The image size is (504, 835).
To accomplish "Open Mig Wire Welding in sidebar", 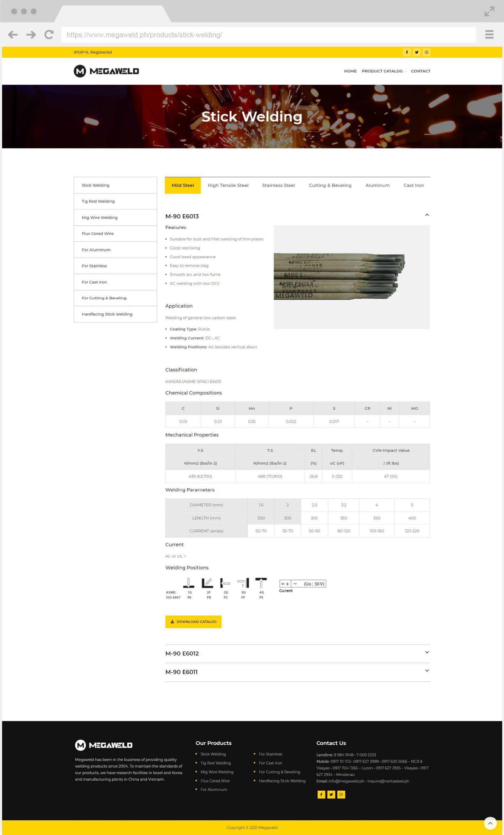I will tap(115, 218).
